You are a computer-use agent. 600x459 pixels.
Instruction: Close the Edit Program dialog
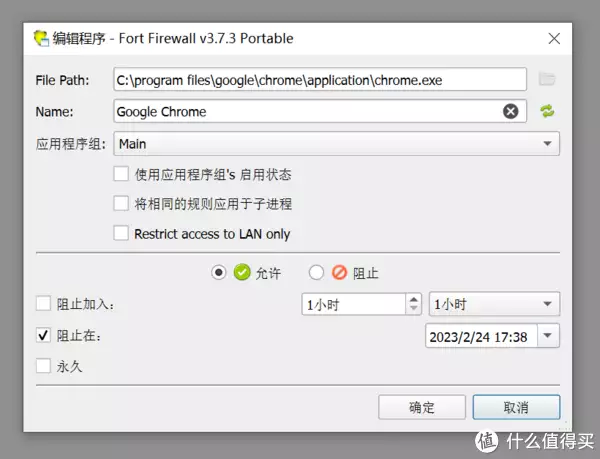click(x=554, y=38)
